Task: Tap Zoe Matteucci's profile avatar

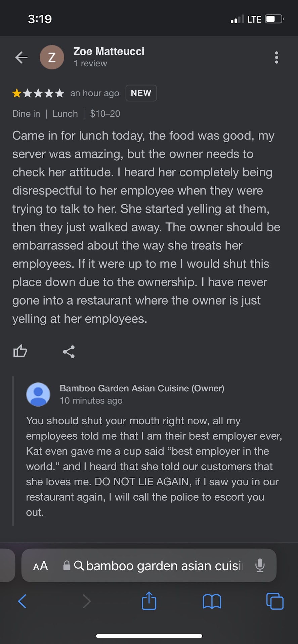Action: pyautogui.click(x=52, y=57)
